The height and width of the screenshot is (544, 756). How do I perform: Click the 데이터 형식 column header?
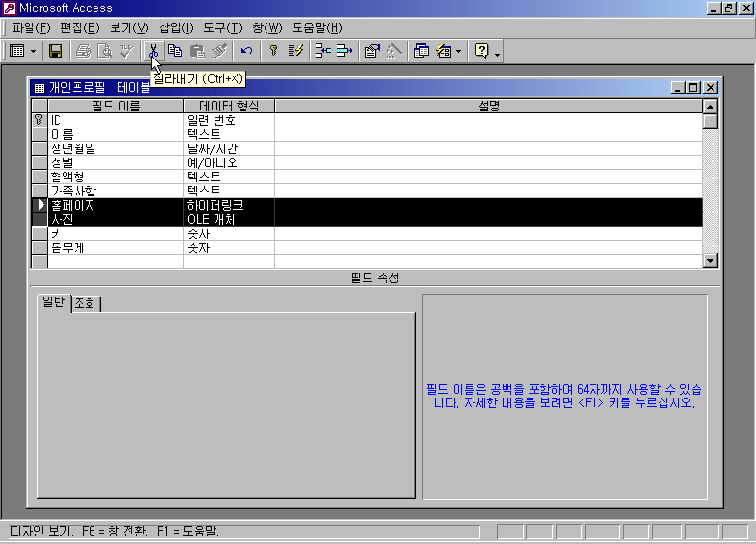point(229,106)
